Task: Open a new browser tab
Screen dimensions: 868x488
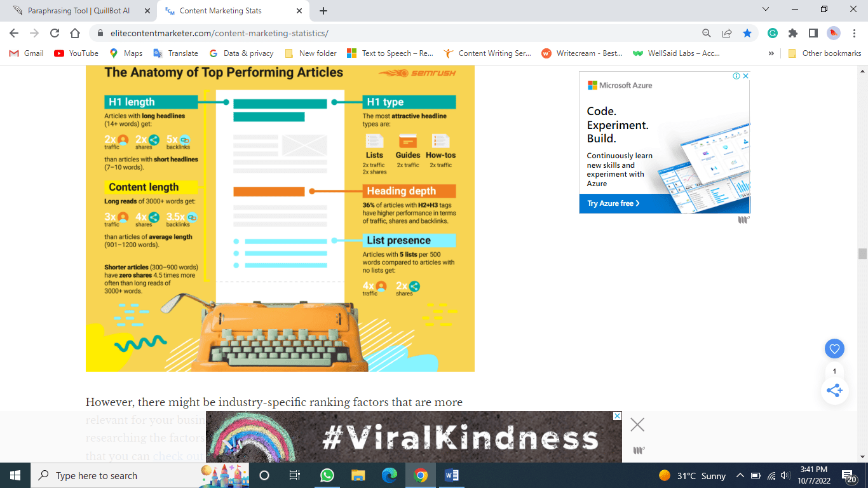Action: click(323, 11)
